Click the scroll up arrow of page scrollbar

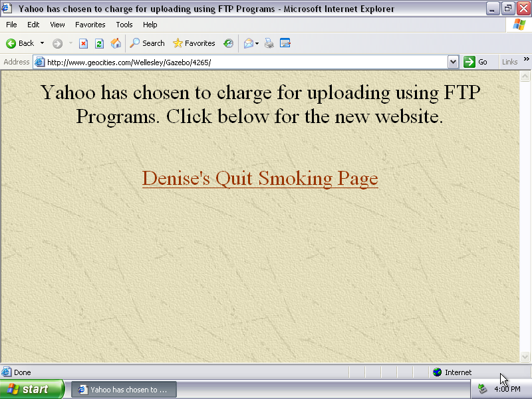[x=525, y=76]
